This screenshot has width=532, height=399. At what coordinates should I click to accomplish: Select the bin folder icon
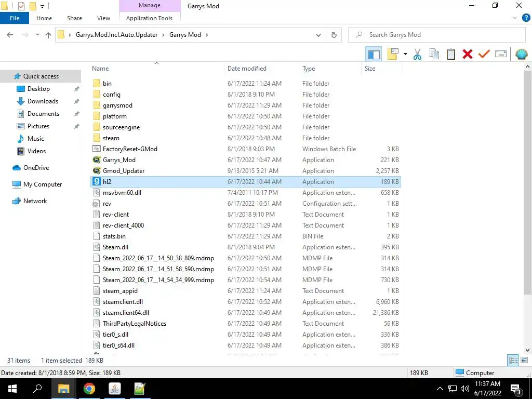[x=97, y=84]
